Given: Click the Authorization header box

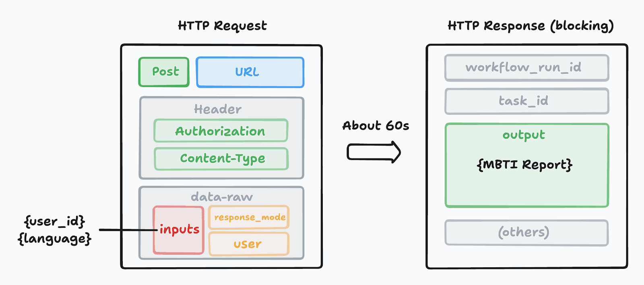Looking at the screenshot, I should pos(221,131).
